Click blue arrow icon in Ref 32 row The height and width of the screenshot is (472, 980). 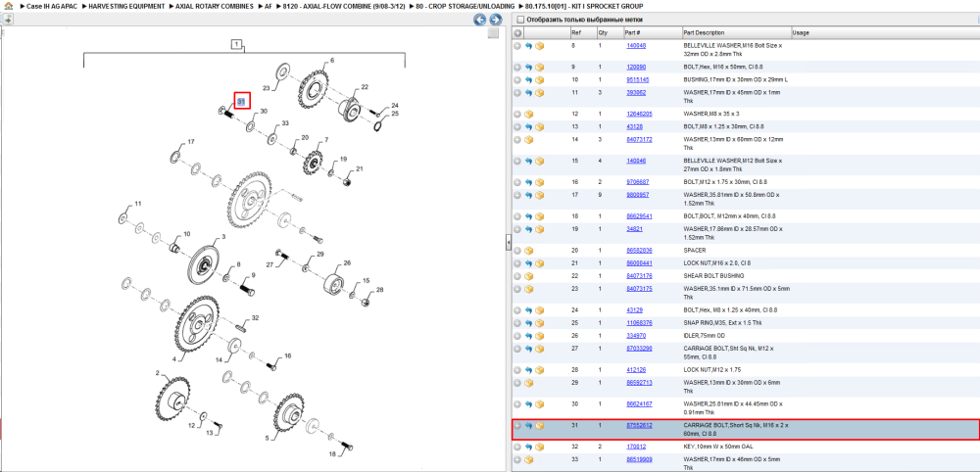pyautogui.click(x=529, y=447)
